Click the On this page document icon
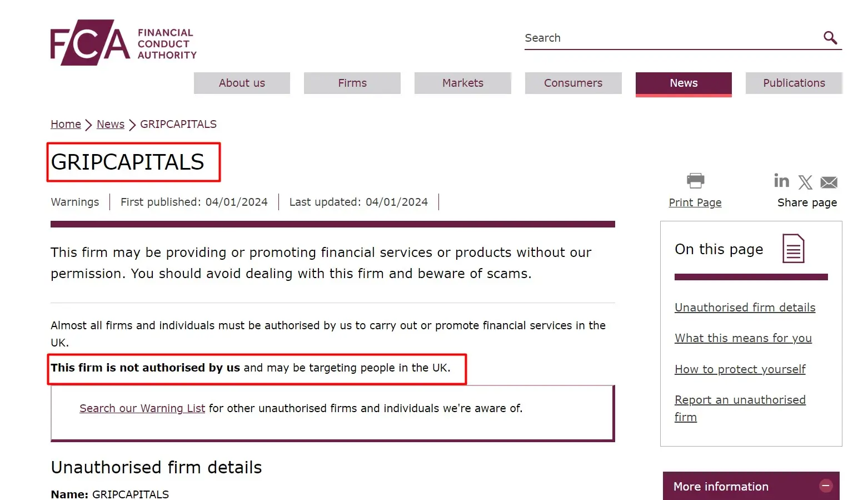Image resolution: width=868 pixels, height=500 pixels. coord(793,249)
